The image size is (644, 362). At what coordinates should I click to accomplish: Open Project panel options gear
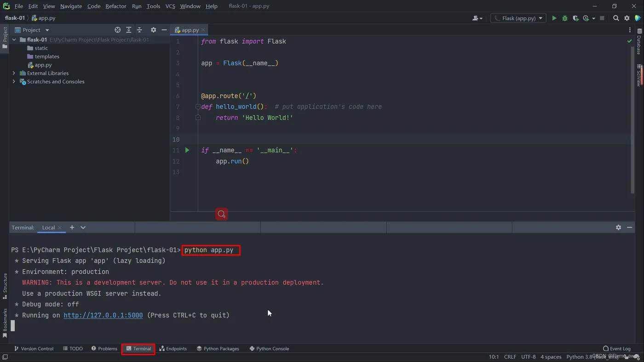(x=154, y=30)
